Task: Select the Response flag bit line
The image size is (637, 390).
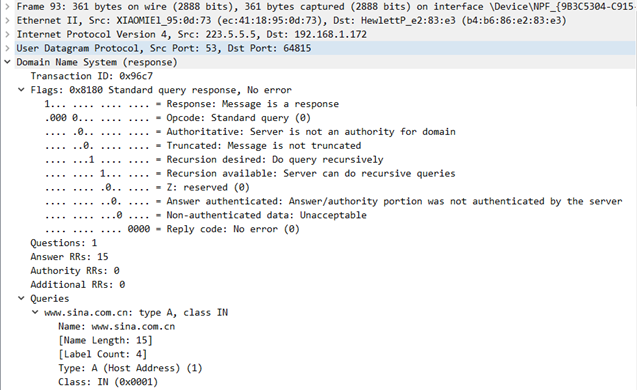Action: (192, 104)
